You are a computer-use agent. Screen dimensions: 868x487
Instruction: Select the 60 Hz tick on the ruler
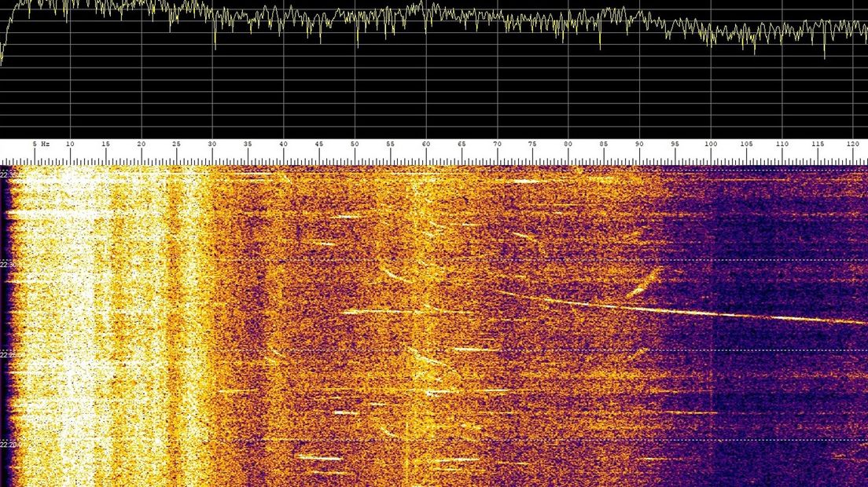(x=426, y=145)
